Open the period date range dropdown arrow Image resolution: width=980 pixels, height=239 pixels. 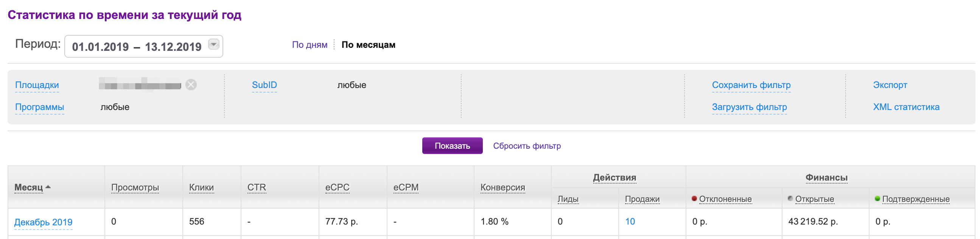pyautogui.click(x=214, y=45)
